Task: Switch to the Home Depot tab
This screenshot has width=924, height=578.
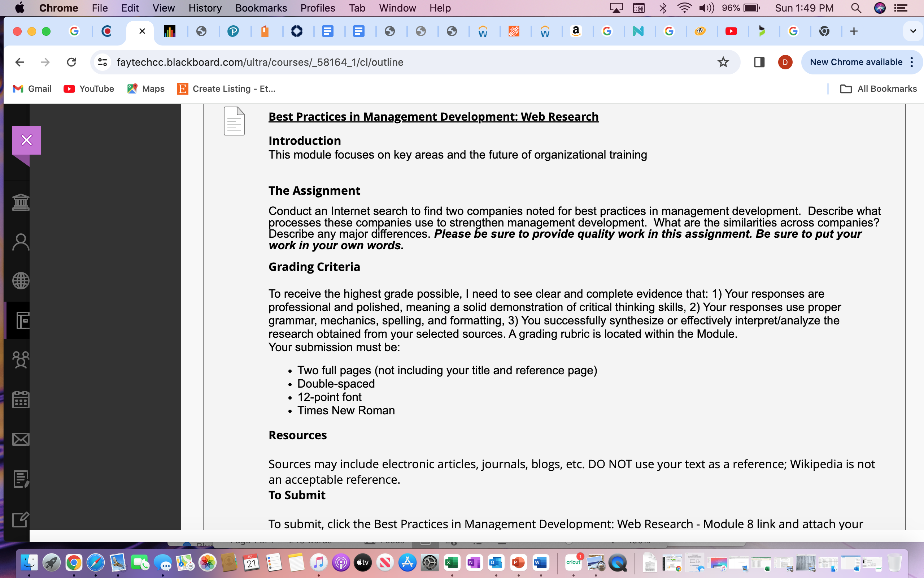Action: [x=514, y=31]
